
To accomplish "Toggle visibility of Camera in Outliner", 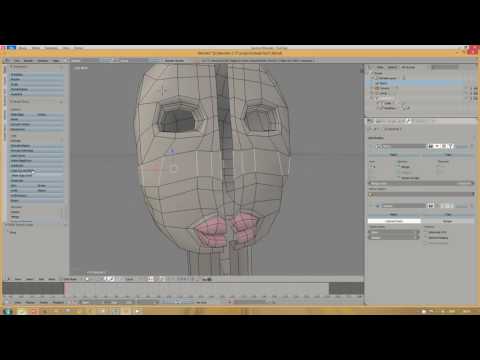I will [x=467, y=88].
